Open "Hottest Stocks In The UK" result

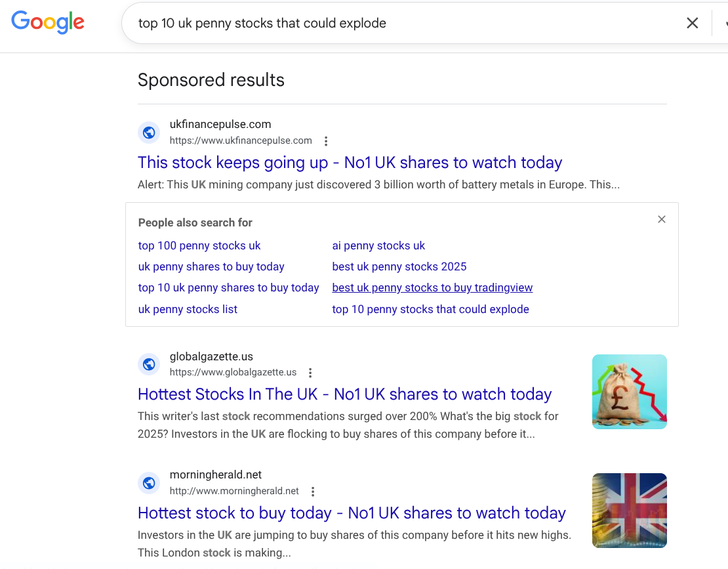tap(344, 394)
